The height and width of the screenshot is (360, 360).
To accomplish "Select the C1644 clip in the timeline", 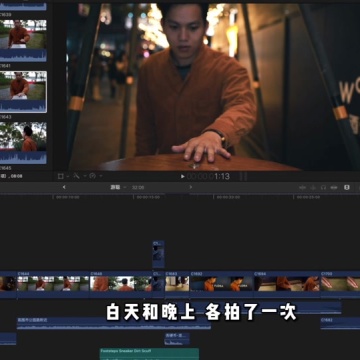I will coord(53,284).
